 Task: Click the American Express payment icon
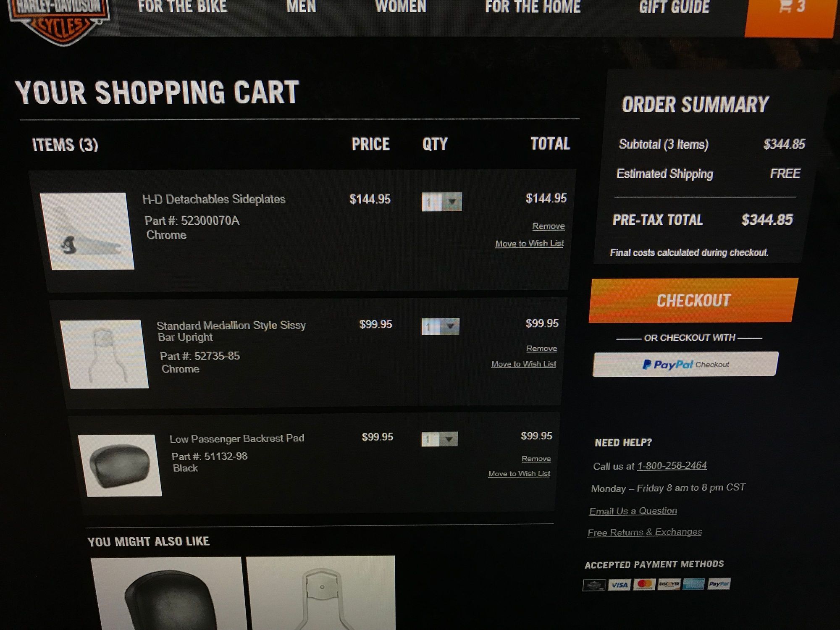[x=694, y=584]
